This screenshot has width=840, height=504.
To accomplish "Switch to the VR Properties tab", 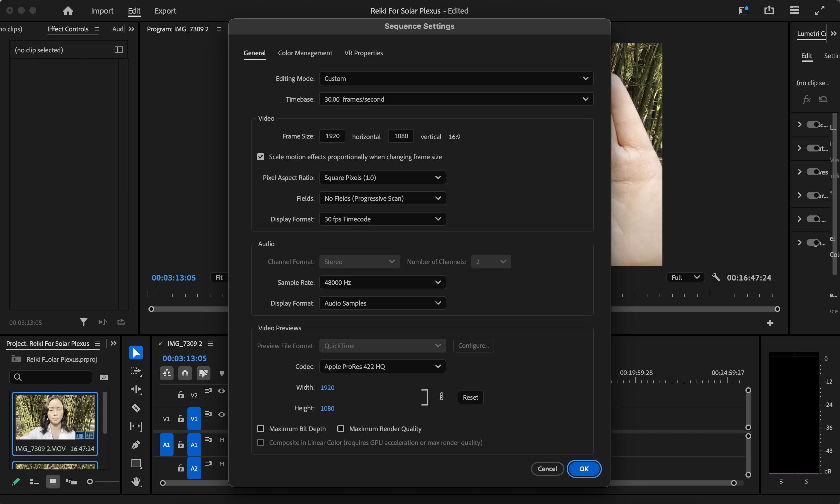I will pyautogui.click(x=364, y=53).
